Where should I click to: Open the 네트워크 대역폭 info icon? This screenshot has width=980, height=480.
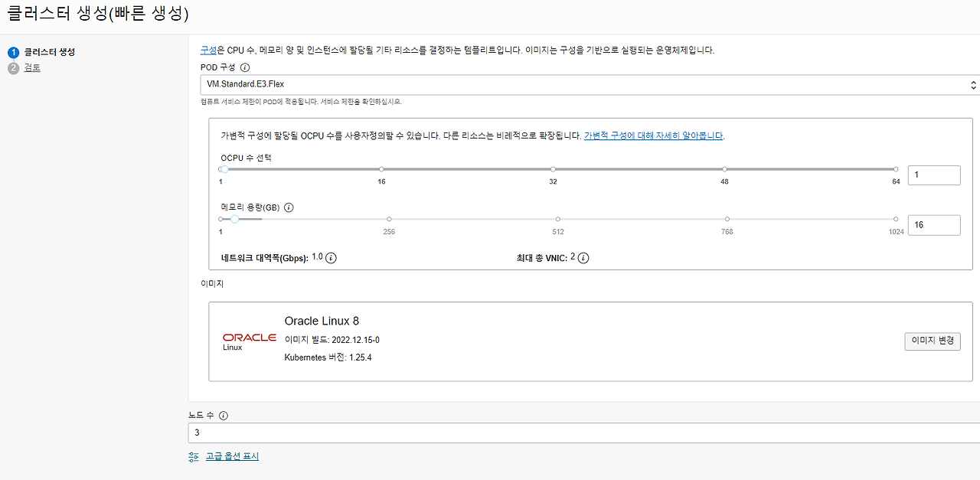tap(329, 257)
